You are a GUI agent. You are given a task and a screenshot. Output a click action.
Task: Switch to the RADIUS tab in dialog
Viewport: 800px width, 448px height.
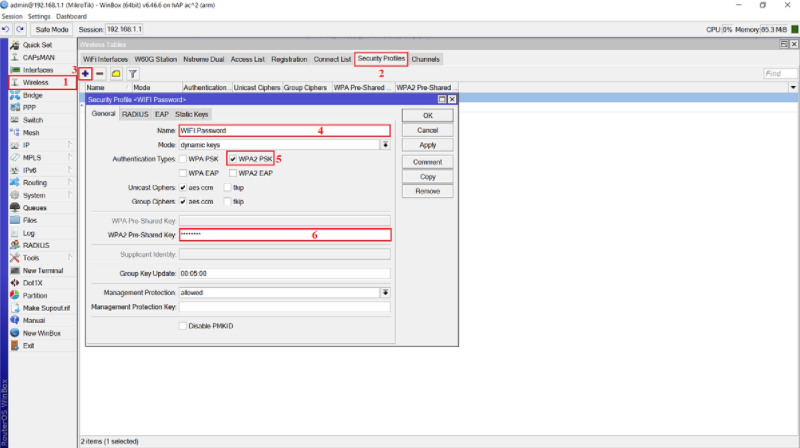[x=135, y=114]
